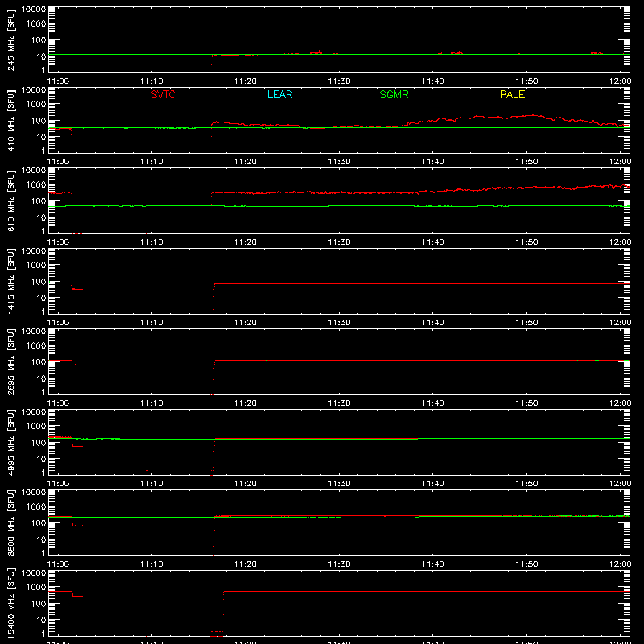This screenshot has width=644, height=644.
Task: Click 11:10 time label below 410 MHz panel
Action: (151, 162)
